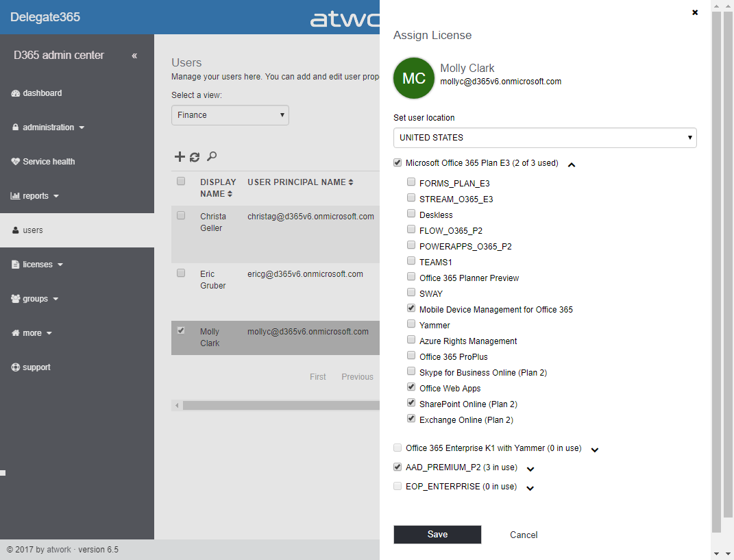Uncheck Exchange Online (Plan 2)

coord(411,418)
